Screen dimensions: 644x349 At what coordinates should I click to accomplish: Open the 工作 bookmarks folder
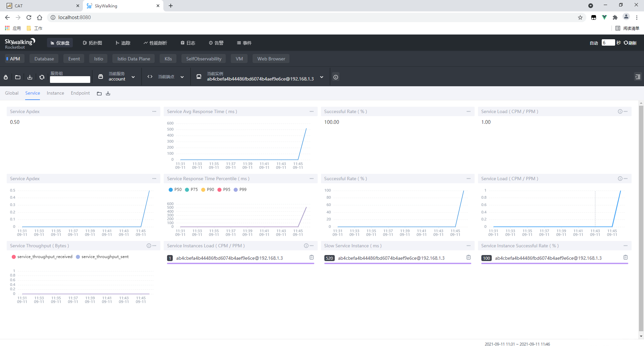pyautogui.click(x=35, y=28)
